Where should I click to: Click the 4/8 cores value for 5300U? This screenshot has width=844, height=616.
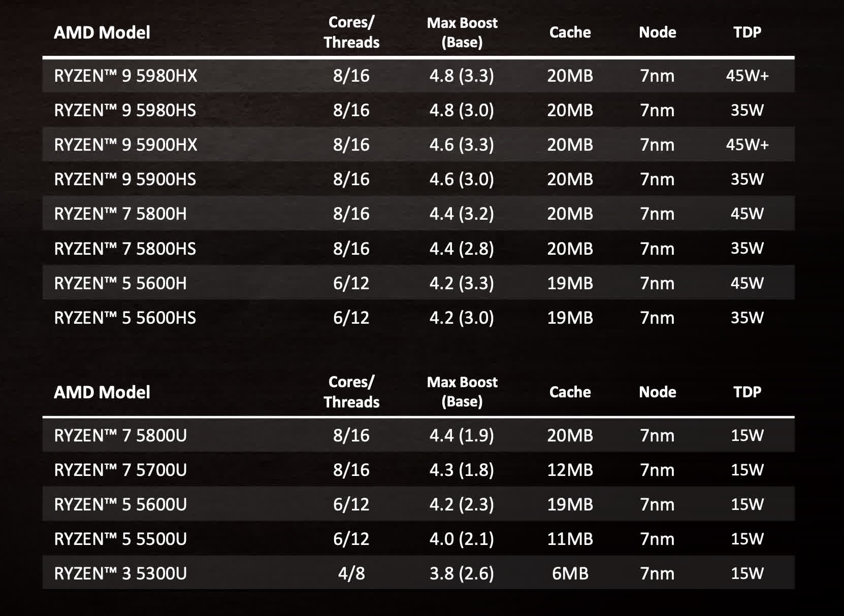click(351, 573)
